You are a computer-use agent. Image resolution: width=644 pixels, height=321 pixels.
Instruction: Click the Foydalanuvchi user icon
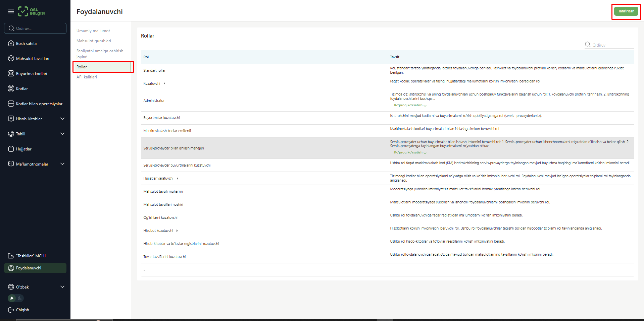(x=11, y=268)
